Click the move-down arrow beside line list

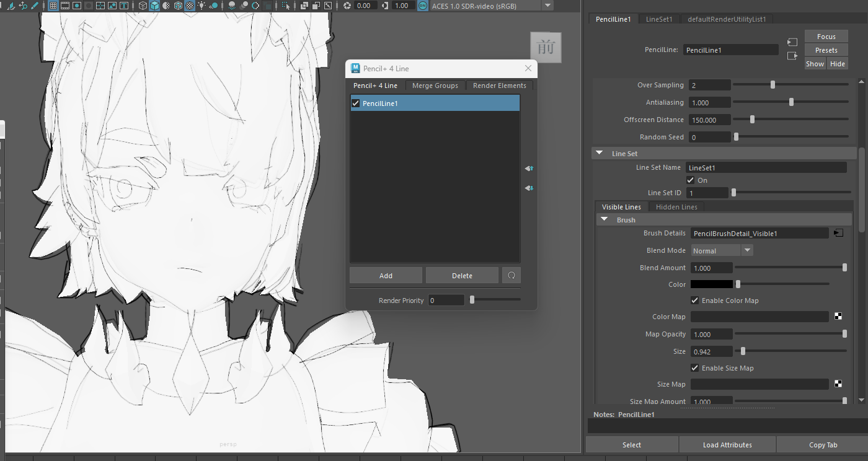click(529, 188)
